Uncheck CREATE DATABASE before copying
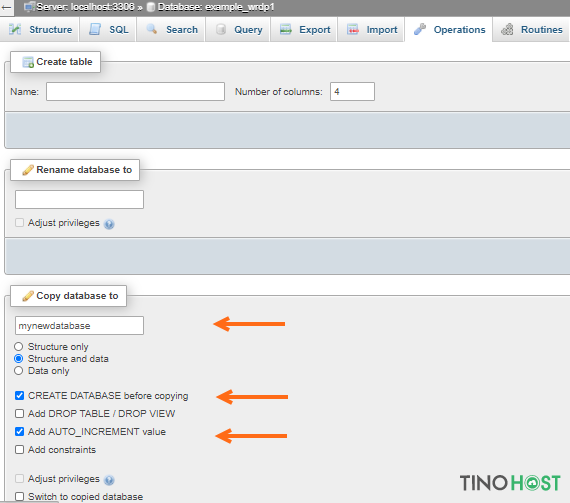Image resolution: width=570 pixels, height=503 pixels. point(20,395)
